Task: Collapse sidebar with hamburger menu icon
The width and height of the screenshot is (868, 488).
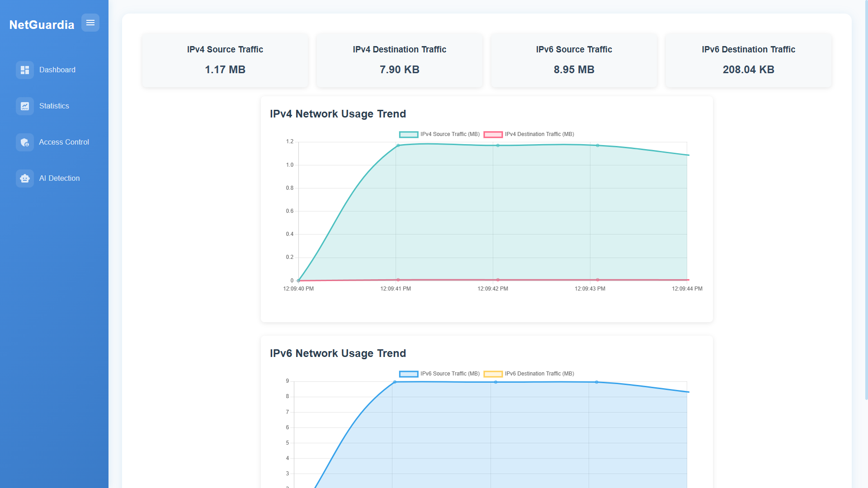Action: click(x=90, y=23)
